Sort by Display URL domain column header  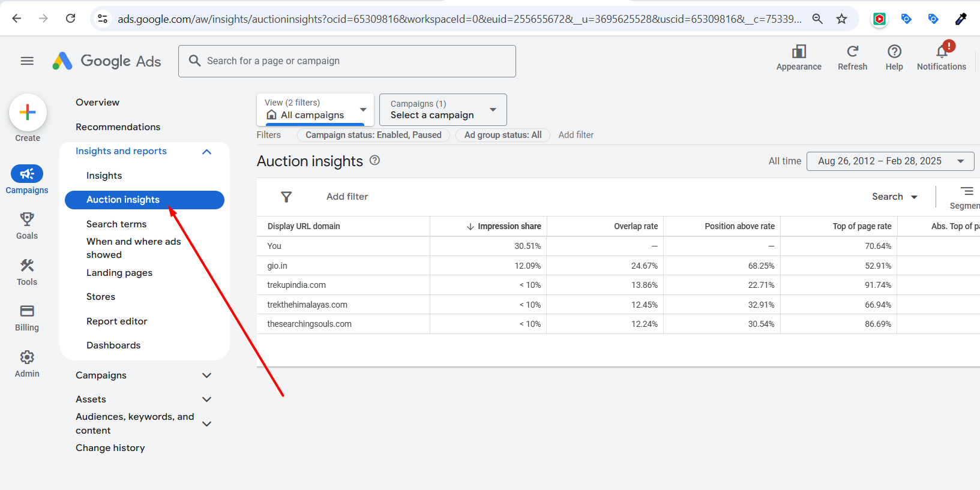[x=304, y=226]
